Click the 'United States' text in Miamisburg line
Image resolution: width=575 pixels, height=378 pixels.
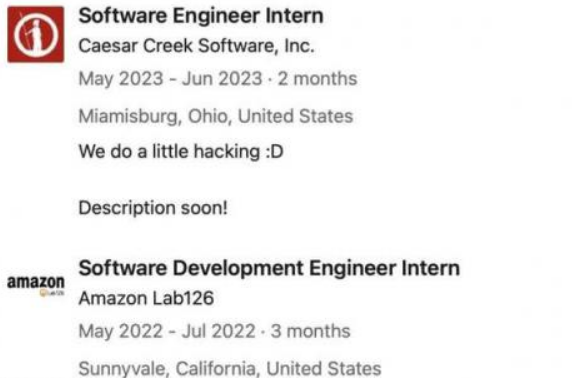296,116
